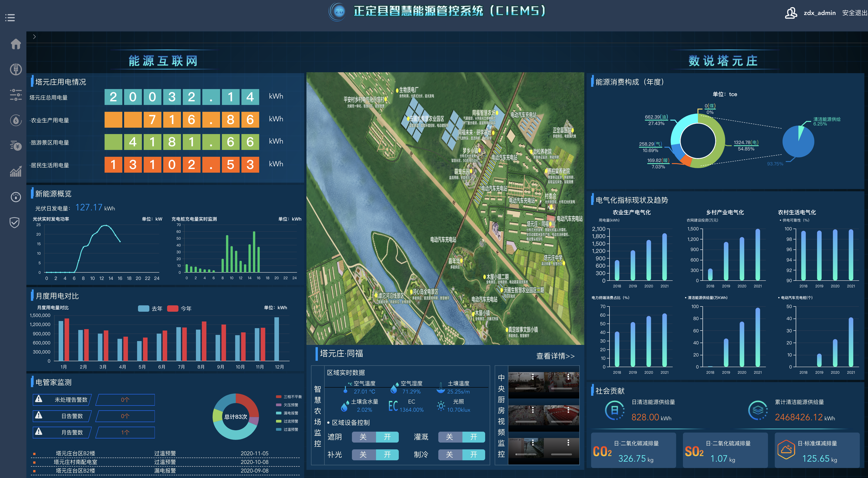Set 补光 lighting control to 关
Screen dimensions: 868x478
(363, 455)
